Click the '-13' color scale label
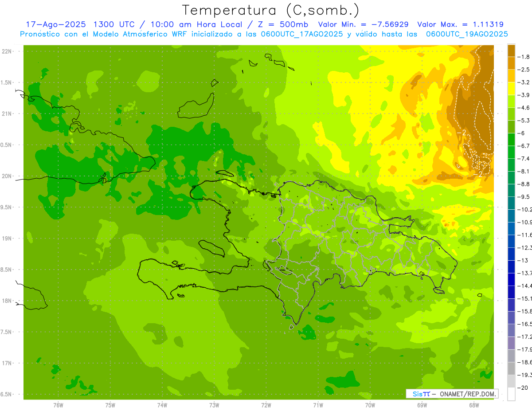Screen dimensions: 532x411 click(523, 260)
